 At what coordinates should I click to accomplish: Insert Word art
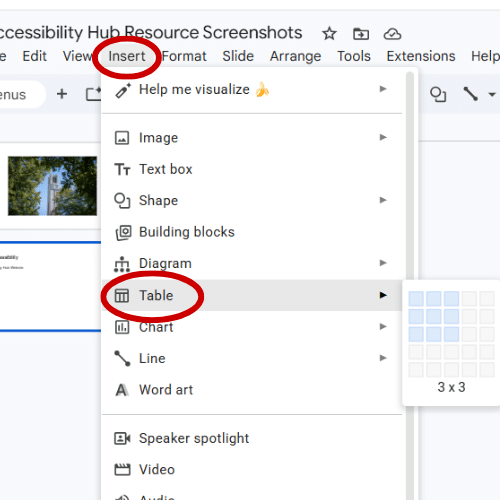point(252,390)
